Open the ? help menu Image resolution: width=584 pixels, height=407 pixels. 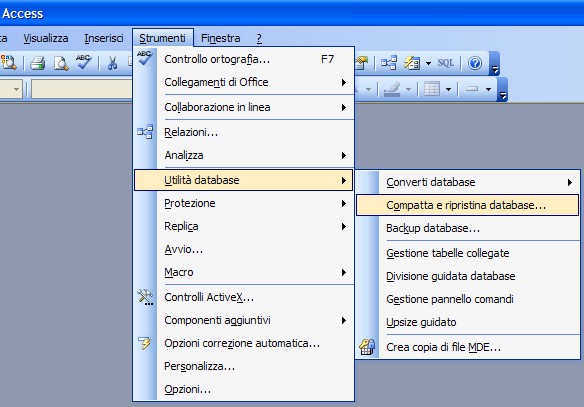click(259, 38)
